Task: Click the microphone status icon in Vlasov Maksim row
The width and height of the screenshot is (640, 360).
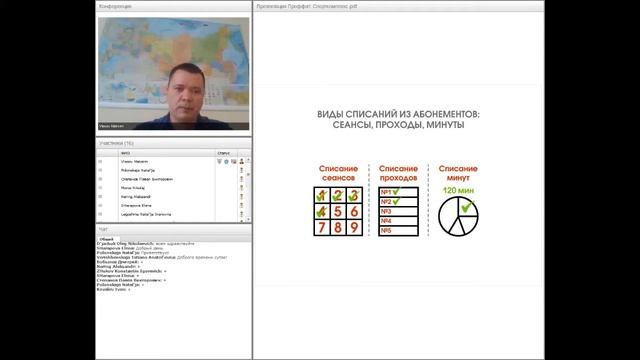Action: [x=219, y=162]
